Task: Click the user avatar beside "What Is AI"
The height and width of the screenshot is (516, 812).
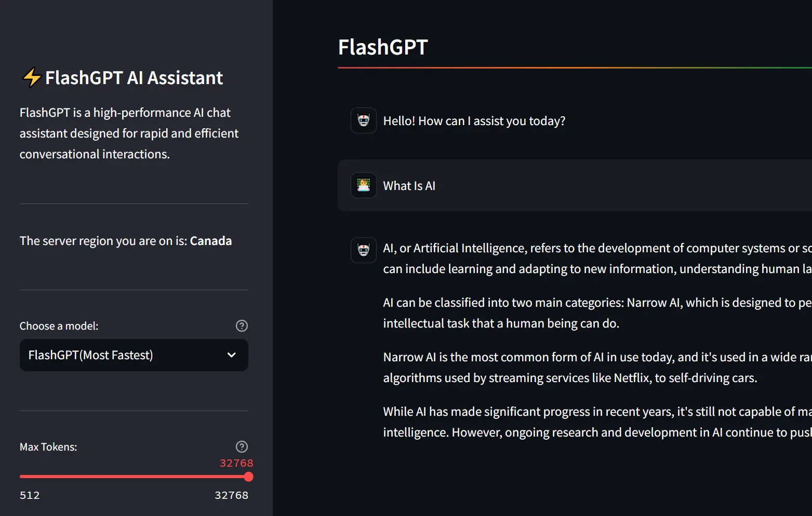Action: click(363, 185)
